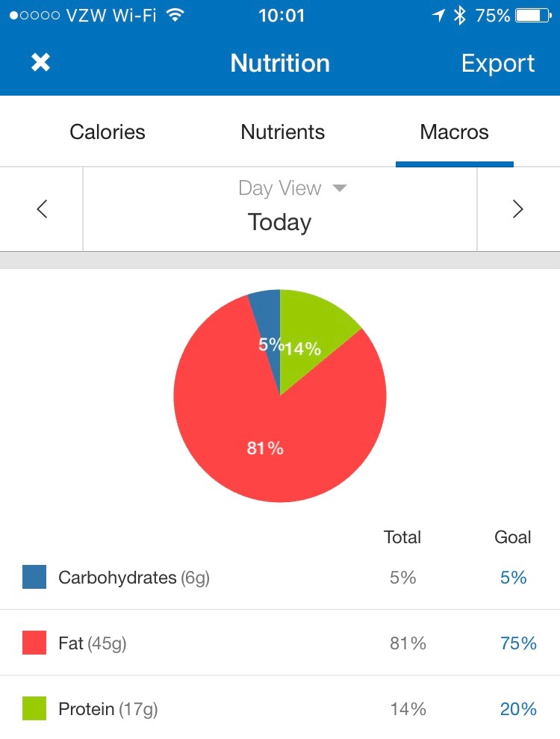
Task: Go to the previous day arrow
Action: (42, 209)
